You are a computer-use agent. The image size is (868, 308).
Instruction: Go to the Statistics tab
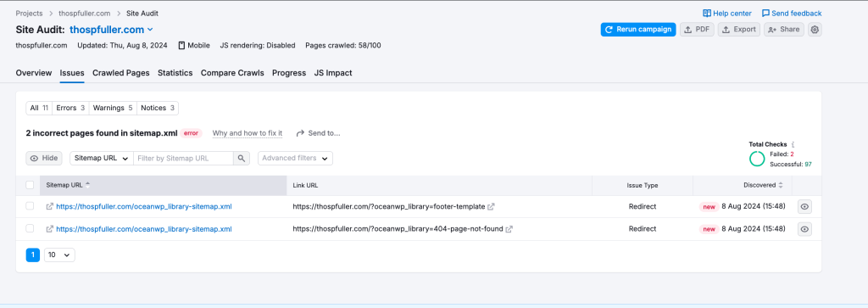tap(175, 73)
